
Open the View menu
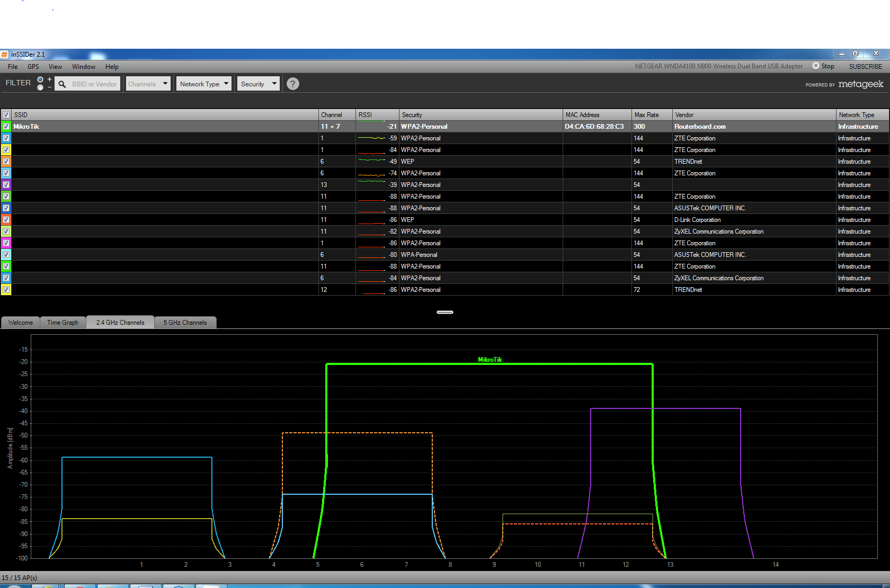(x=55, y=66)
